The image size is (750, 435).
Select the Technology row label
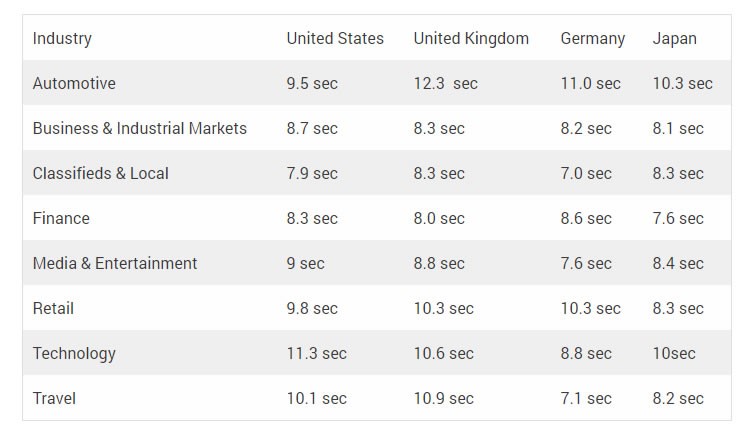pyautogui.click(x=74, y=354)
